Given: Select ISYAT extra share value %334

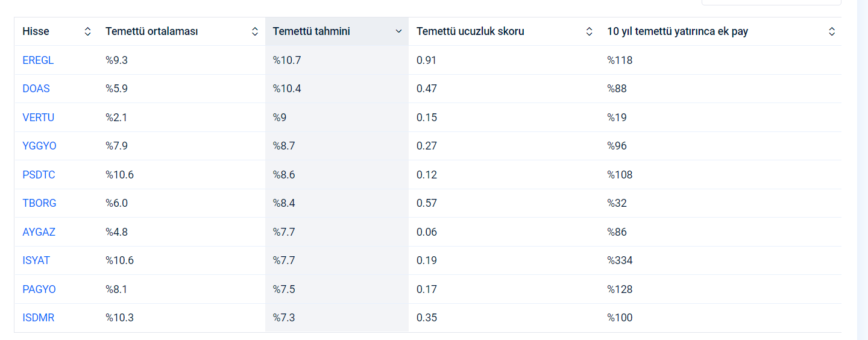Looking at the screenshot, I should [620, 260].
